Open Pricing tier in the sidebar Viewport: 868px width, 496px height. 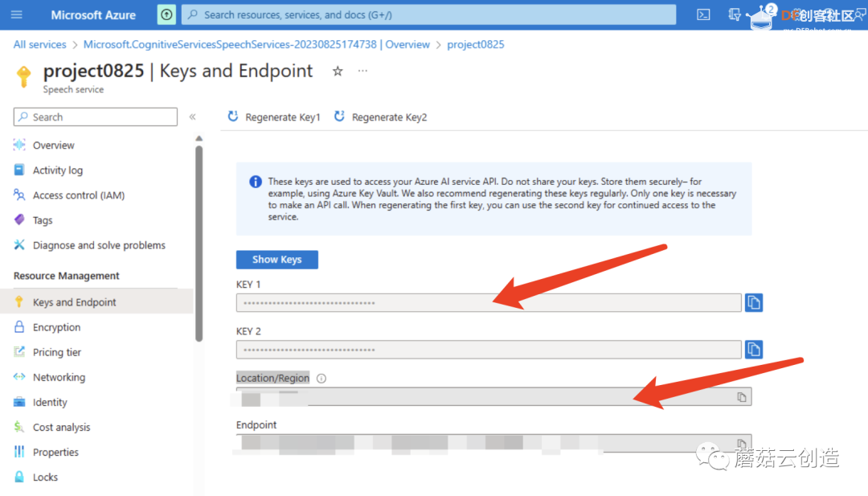pos(57,352)
